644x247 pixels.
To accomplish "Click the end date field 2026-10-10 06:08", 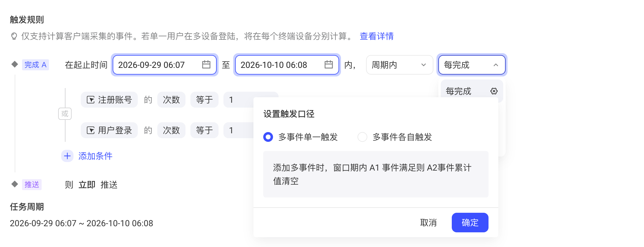I will (x=287, y=65).
